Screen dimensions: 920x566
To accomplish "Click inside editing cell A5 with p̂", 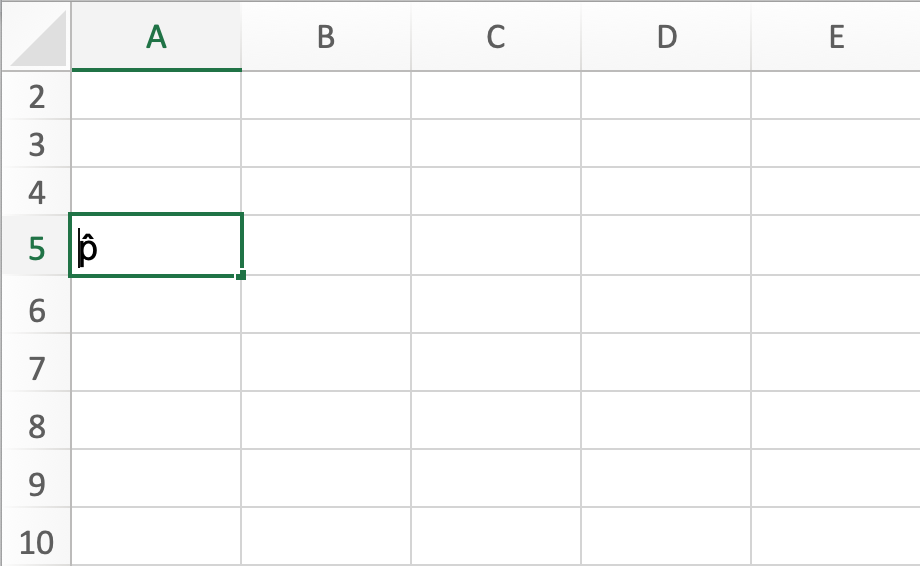I will [x=156, y=245].
